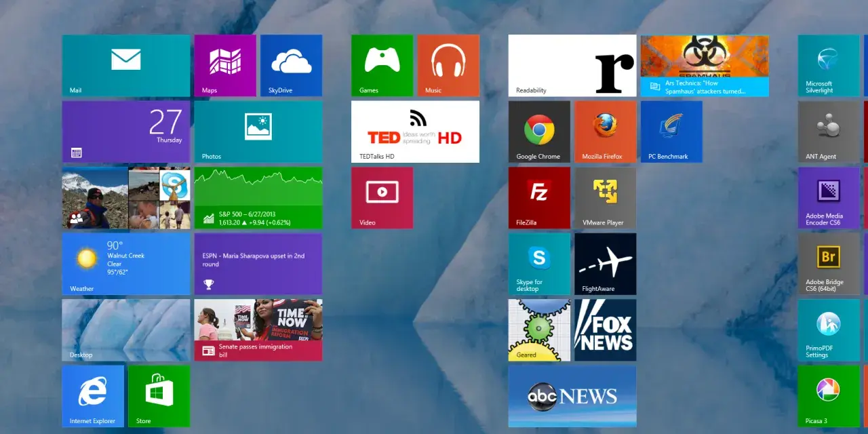This screenshot has width=868, height=434.
Task: Open the PC Benchmark tile
Action: coord(671,132)
